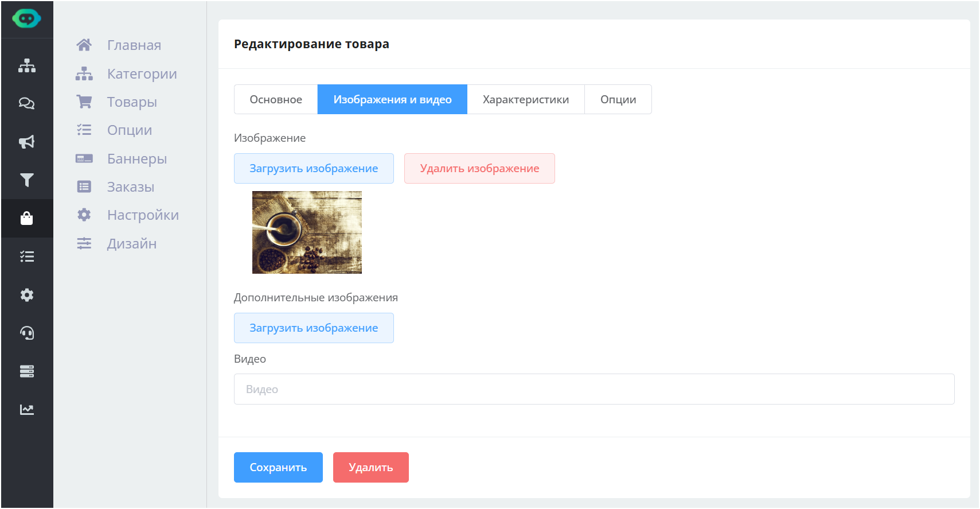Open the chart analytics icon

tap(26, 409)
